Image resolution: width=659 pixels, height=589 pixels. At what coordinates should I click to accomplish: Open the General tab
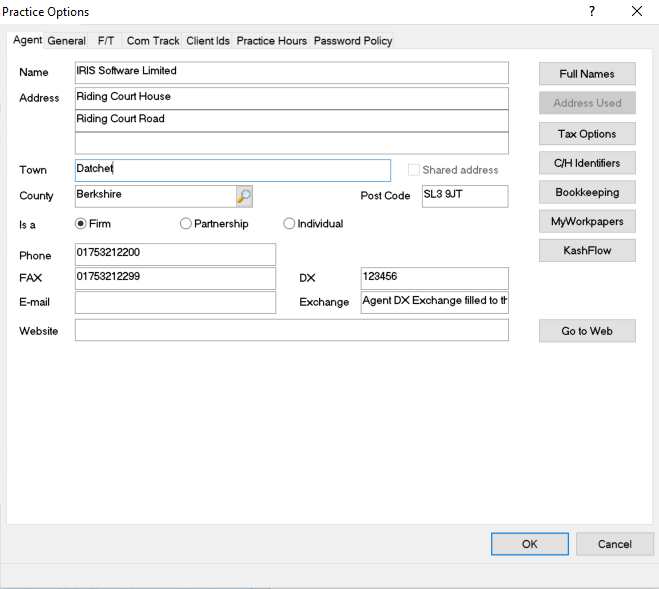coord(66,41)
